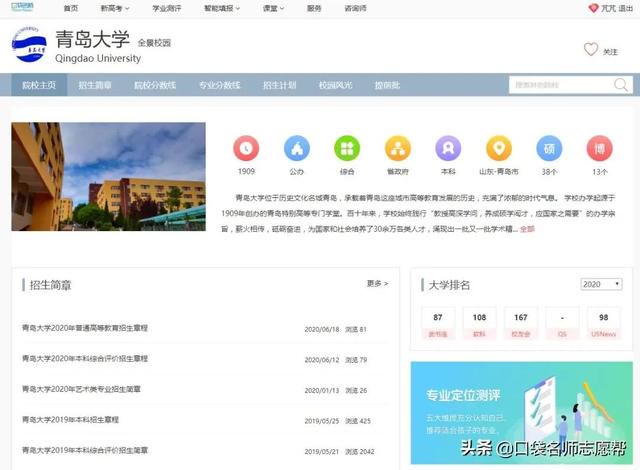Click the red 全部 link after the description

click(x=527, y=229)
